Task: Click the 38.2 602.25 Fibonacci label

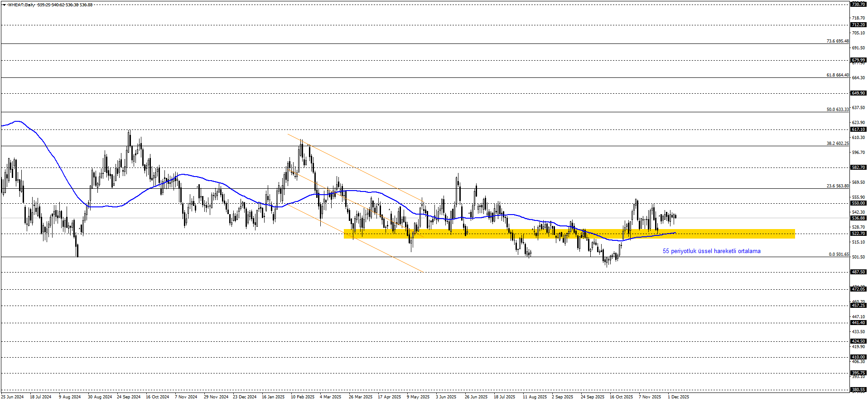Action: (x=838, y=144)
